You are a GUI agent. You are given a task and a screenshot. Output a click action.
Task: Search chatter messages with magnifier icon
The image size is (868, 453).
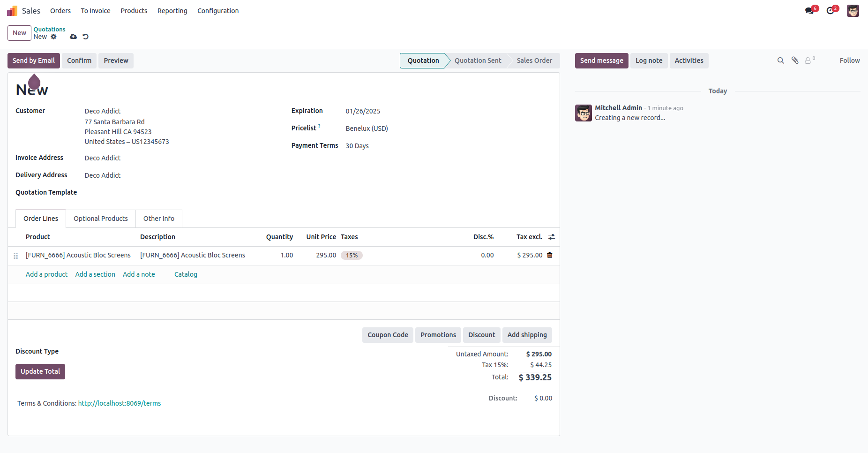pos(780,60)
